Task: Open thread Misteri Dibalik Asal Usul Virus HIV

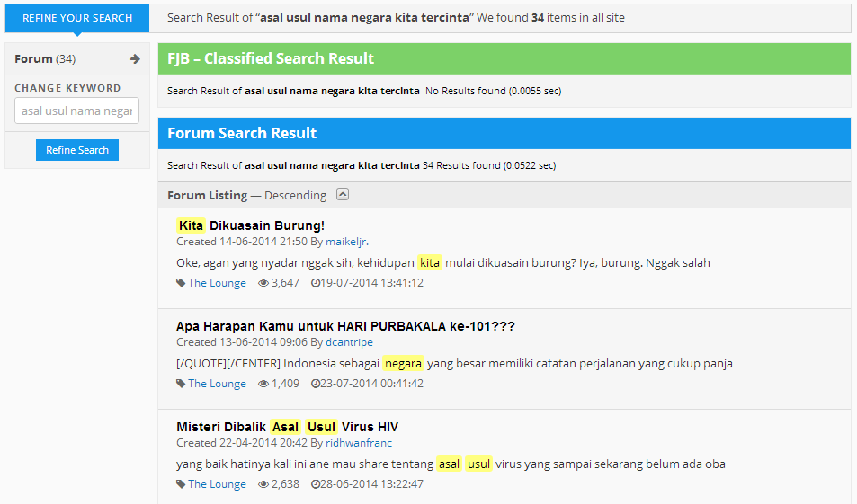Action: pos(288,427)
